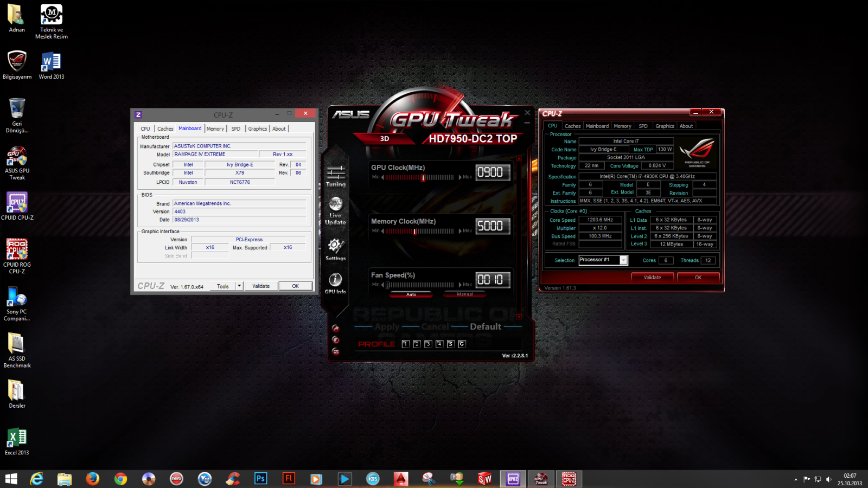The width and height of the screenshot is (868, 488).
Task: Launch Google Chrome from taskbar
Action: click(x=120, y=479)
